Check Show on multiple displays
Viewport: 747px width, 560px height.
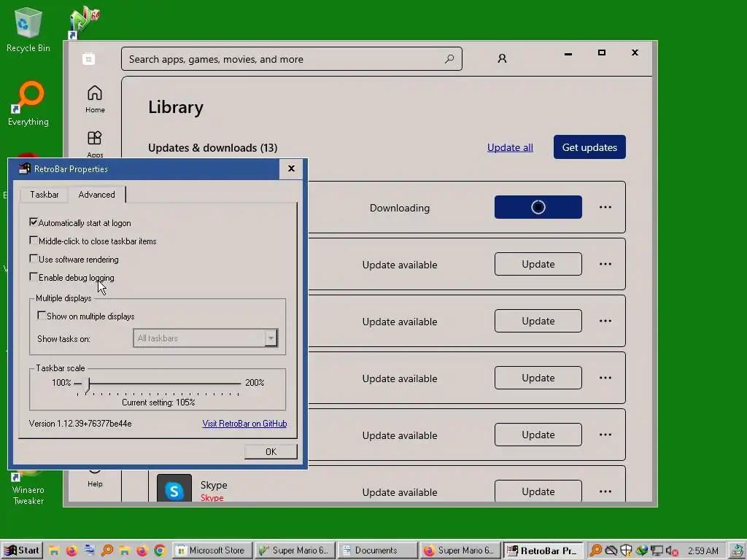coord(42,315)
